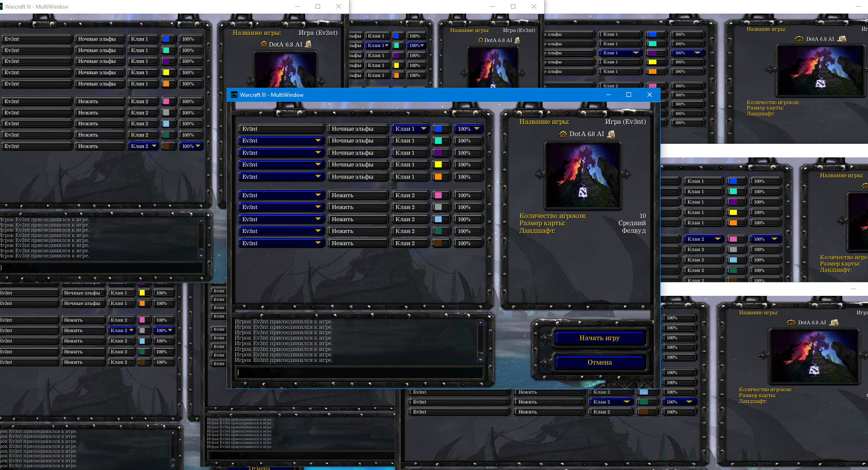Open the Ev3nt slot dropdown beside the brown color, front window
This screenshot has width=868, height=470.
tap(281, 243)
